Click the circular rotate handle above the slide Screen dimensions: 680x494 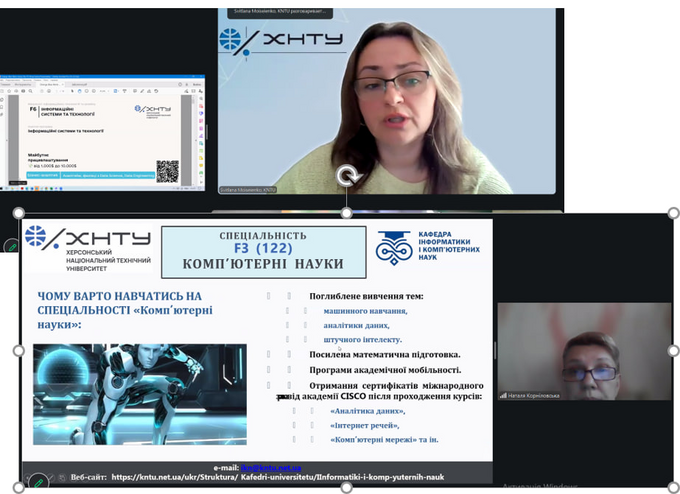(x=347, y=177)
